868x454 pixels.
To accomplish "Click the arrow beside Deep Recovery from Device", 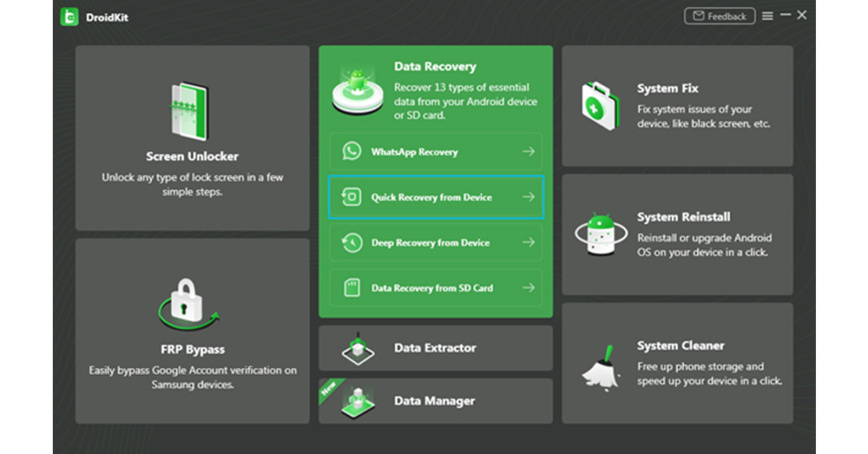I will (x=528, y=243).
